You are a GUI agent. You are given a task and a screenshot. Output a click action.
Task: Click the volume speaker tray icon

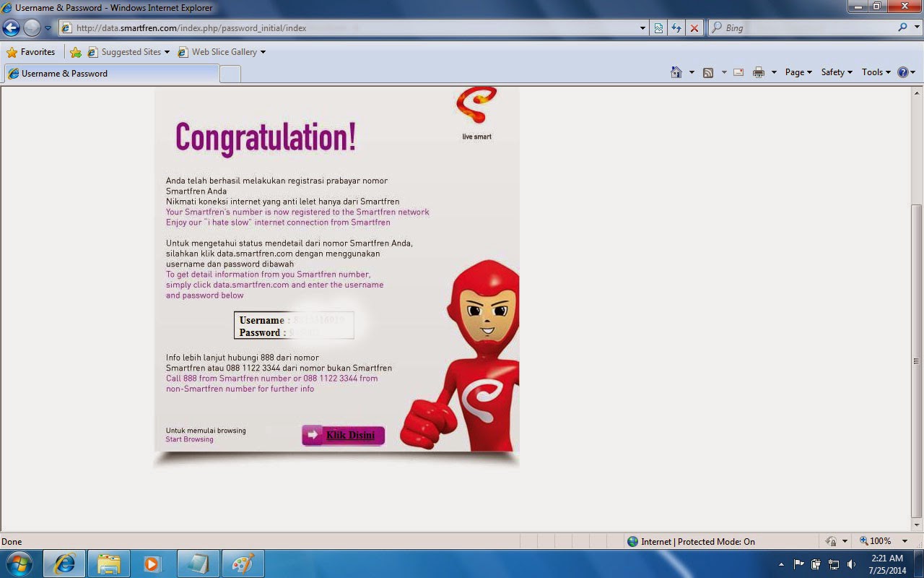(851, 564)
